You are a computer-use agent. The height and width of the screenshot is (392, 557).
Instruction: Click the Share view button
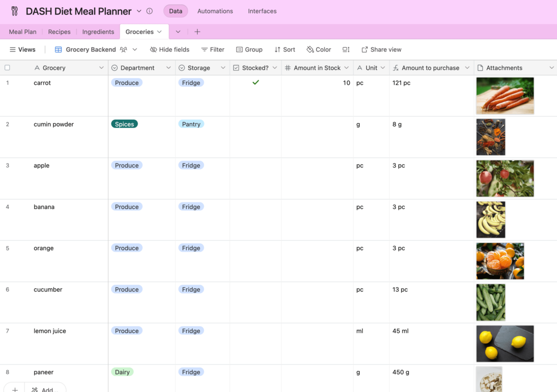tap(381, 49)
